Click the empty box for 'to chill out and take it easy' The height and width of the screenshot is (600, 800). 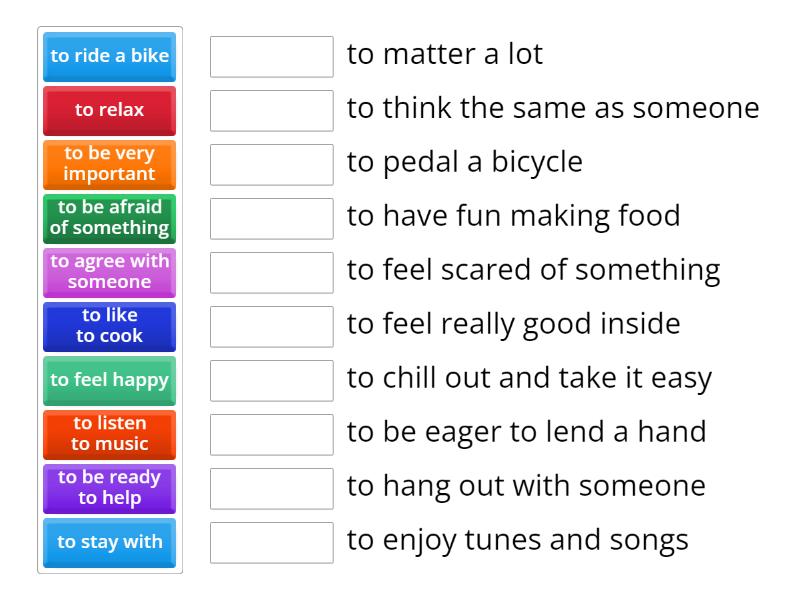pyautogui.click(x=272, y=381)
